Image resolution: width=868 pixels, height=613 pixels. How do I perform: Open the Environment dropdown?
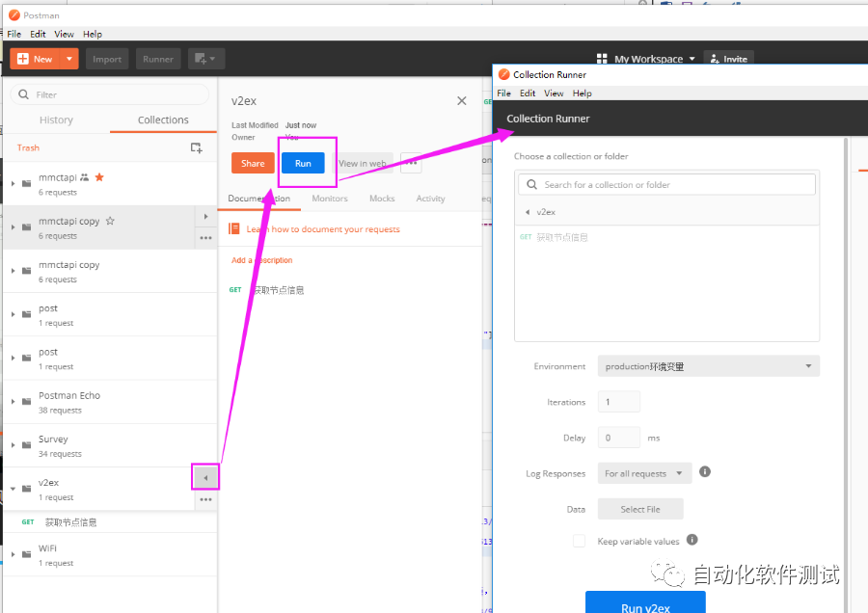point(709,366)
